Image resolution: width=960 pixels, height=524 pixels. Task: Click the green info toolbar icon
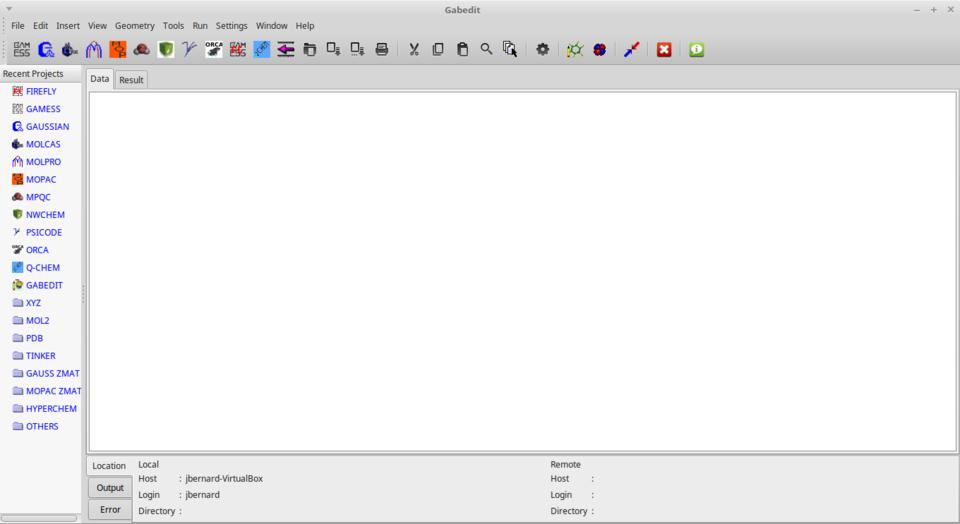coord(696,49)
